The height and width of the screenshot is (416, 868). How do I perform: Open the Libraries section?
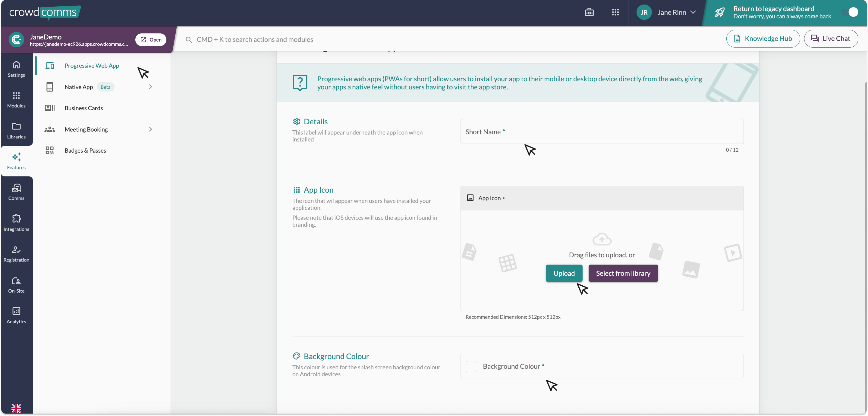[16, 131]
